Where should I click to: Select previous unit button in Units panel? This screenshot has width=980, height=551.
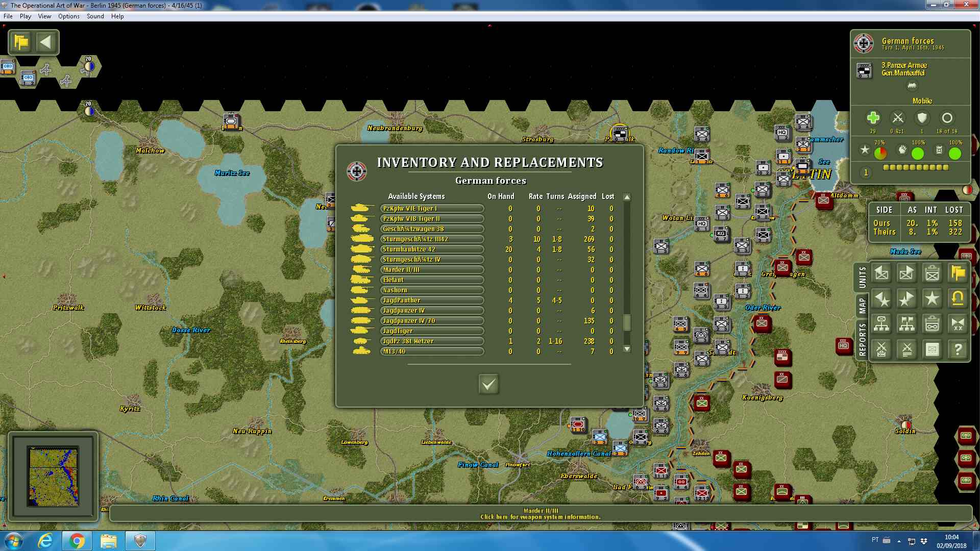[x=881, y=273]
